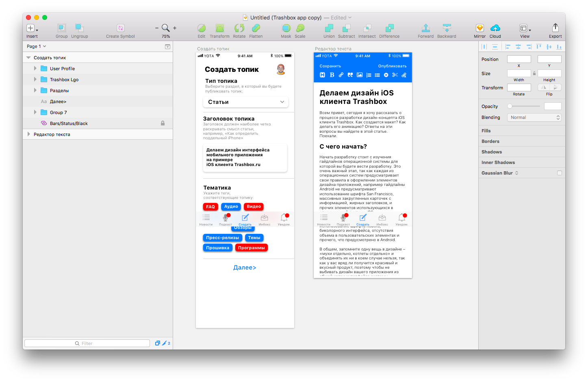Select the Далее> text layer

click(98, 101)
